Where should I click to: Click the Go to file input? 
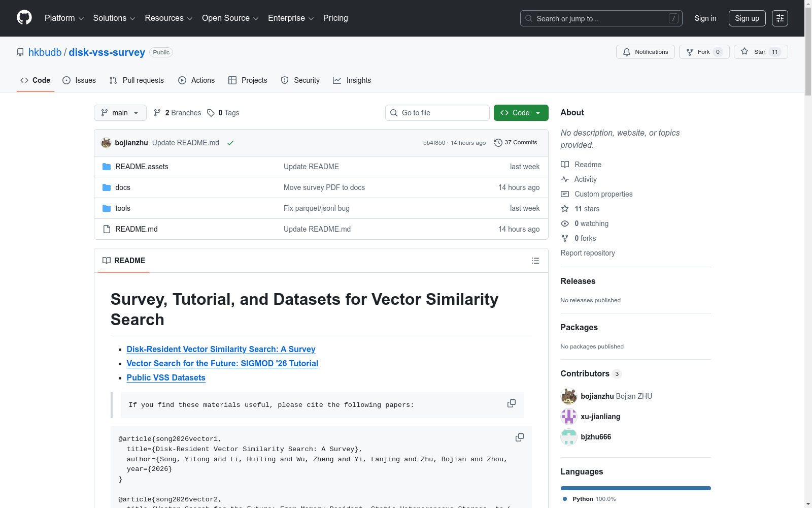coord(437,113)
